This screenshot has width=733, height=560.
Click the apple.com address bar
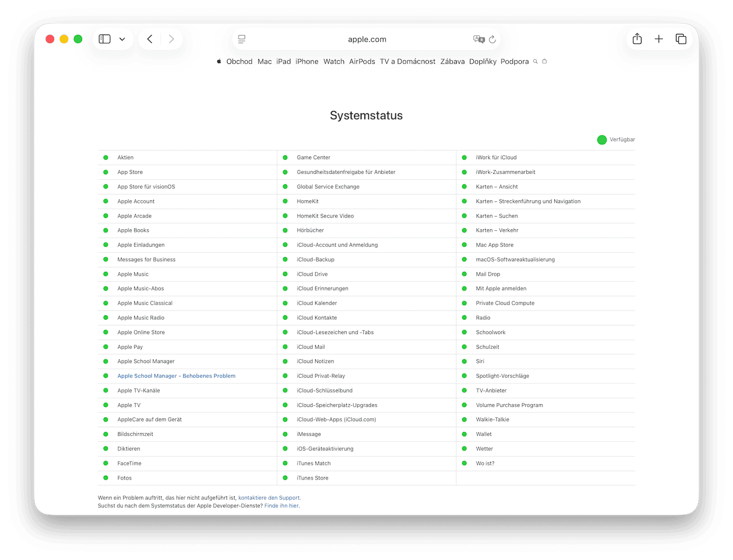[366, 39]
